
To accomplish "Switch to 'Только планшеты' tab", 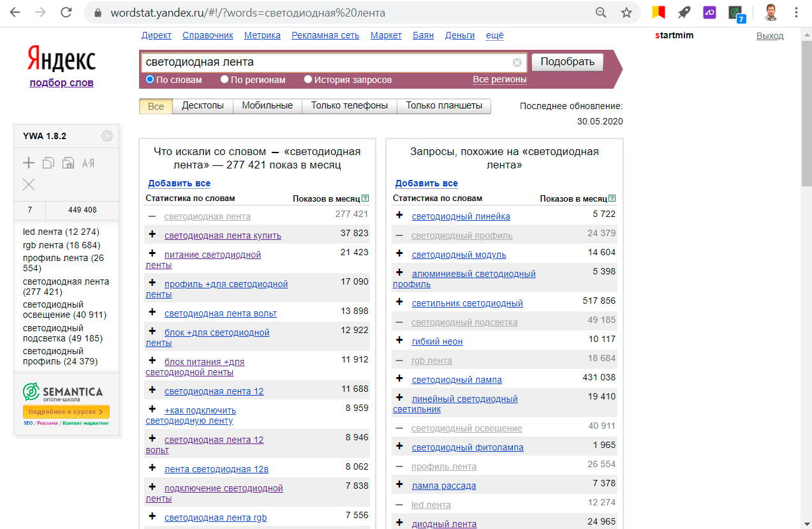I will pyautogui.click(x=444, y=106).
